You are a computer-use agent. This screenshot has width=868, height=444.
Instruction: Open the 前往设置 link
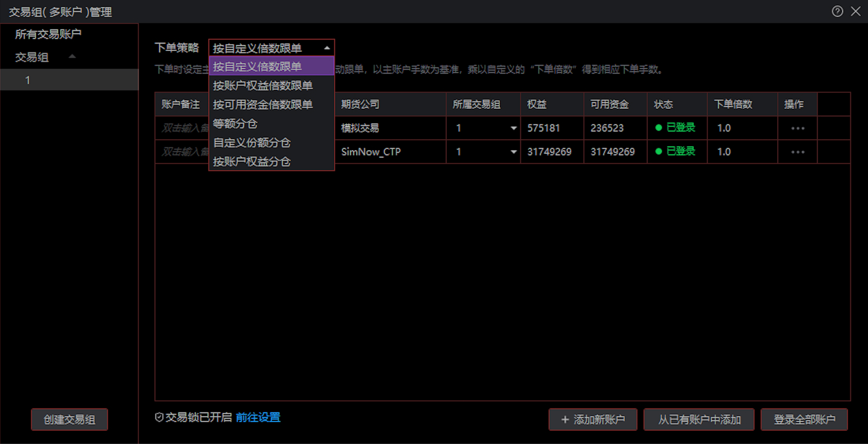point(258,417)
